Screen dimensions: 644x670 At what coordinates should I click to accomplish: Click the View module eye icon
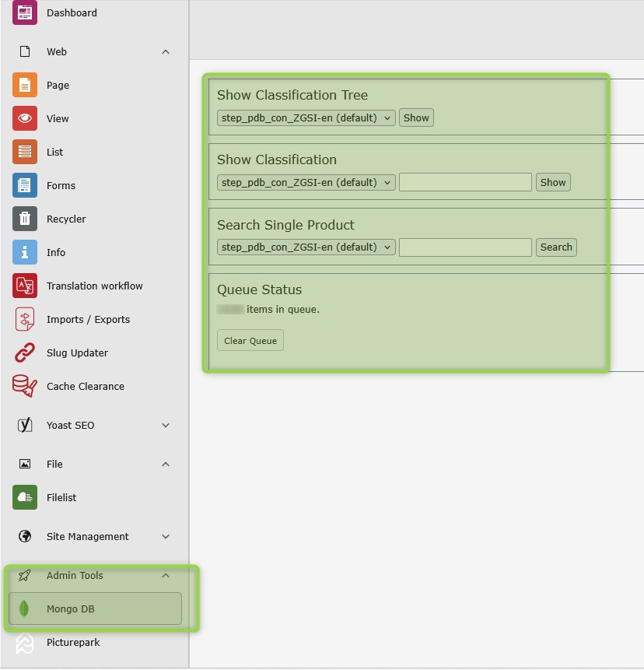pos(25,118)
